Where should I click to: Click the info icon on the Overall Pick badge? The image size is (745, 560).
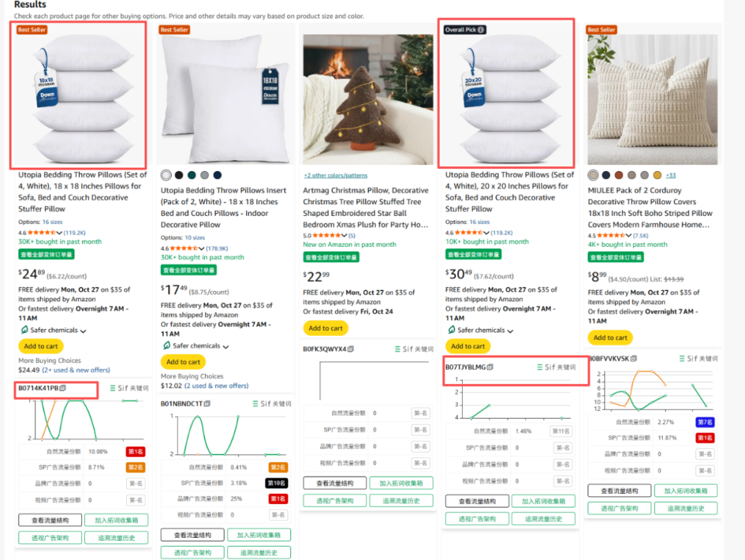[481, 30]
